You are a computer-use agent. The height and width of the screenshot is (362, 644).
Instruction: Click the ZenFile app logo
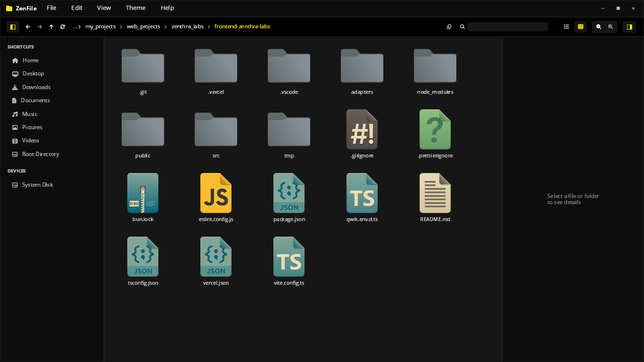pos(9,8)
